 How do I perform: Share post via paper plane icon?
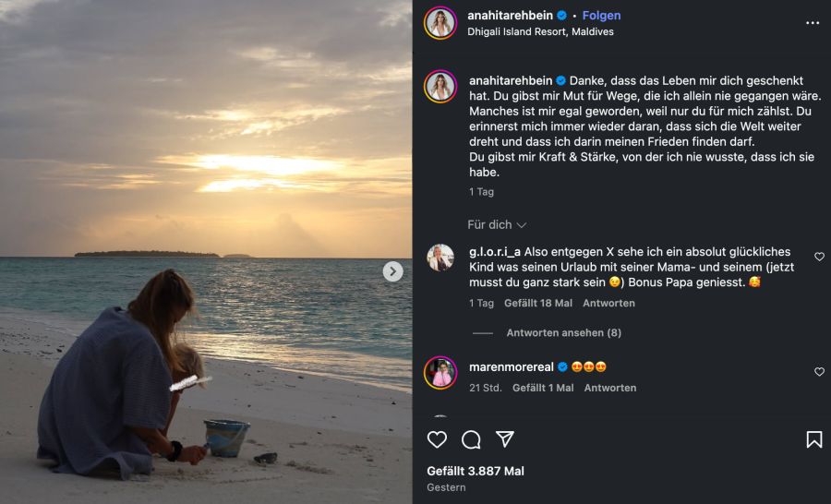pos(504,439)
